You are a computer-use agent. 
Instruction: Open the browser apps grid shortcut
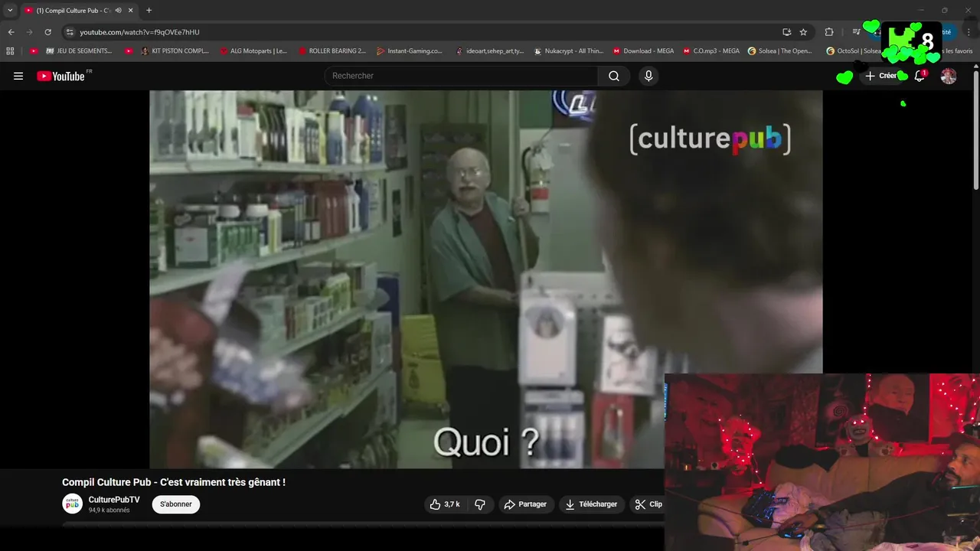point(10,51)
